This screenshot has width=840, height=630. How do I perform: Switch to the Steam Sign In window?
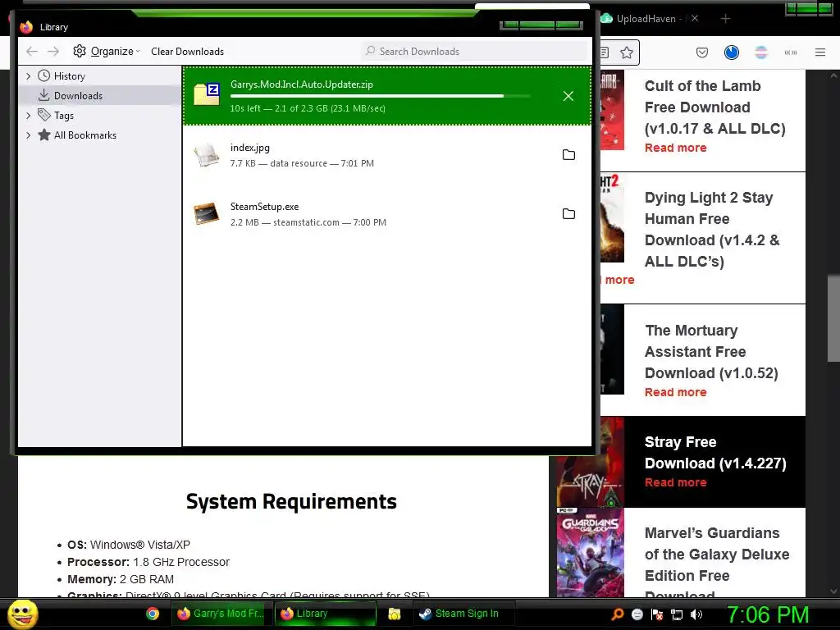(x=464, y=614)
